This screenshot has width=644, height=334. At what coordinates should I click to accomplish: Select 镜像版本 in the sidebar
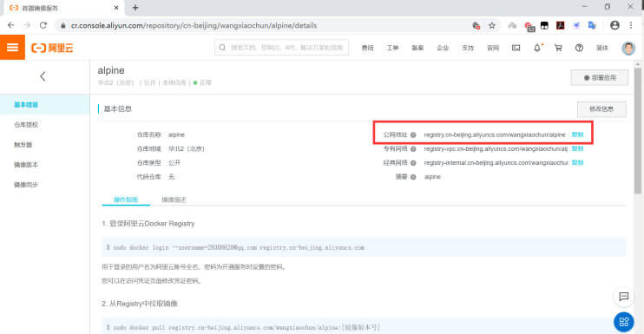coord(26,165)
